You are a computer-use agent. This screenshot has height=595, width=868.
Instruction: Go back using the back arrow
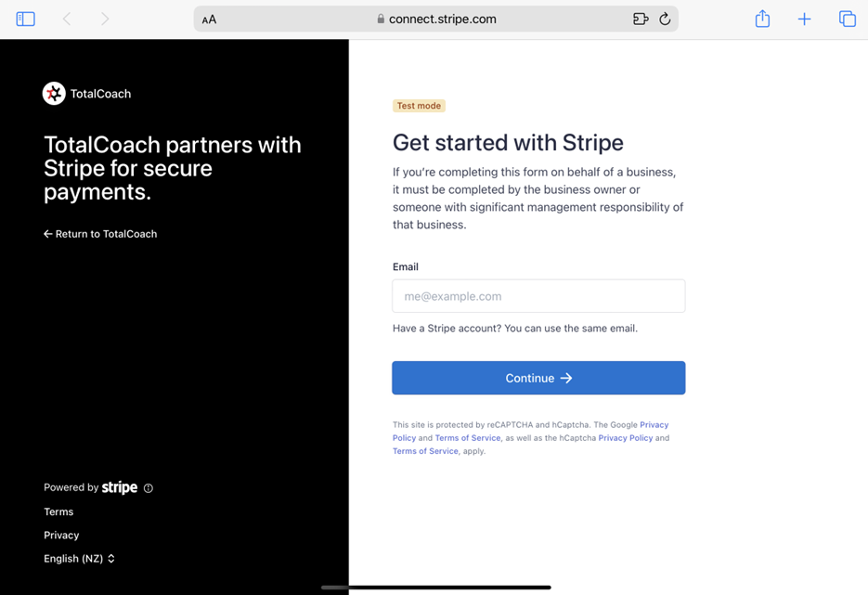tap(67, 19)
